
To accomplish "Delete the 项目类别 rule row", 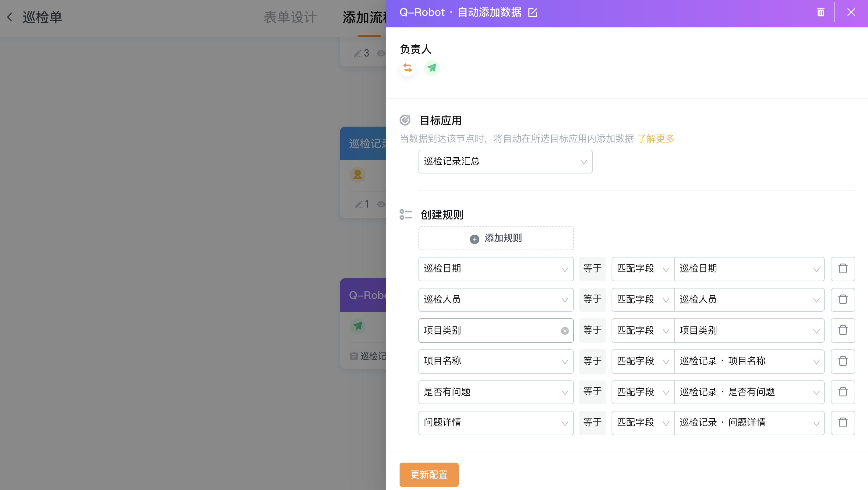I will tap(843, 331).
